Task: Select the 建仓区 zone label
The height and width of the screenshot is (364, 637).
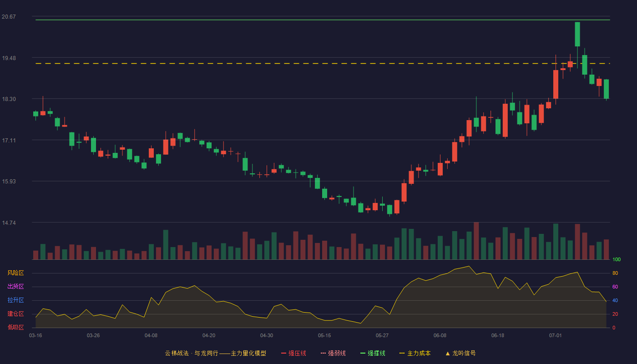Action: pyautogui.click(x=15, y=314)
